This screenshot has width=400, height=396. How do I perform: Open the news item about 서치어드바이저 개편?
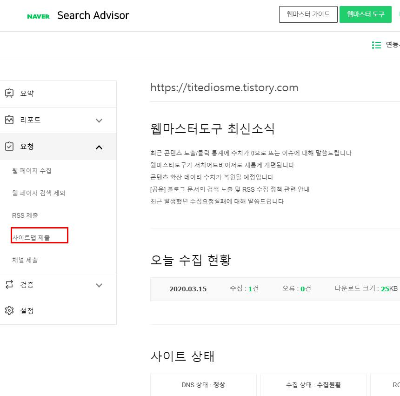point(222,165)
